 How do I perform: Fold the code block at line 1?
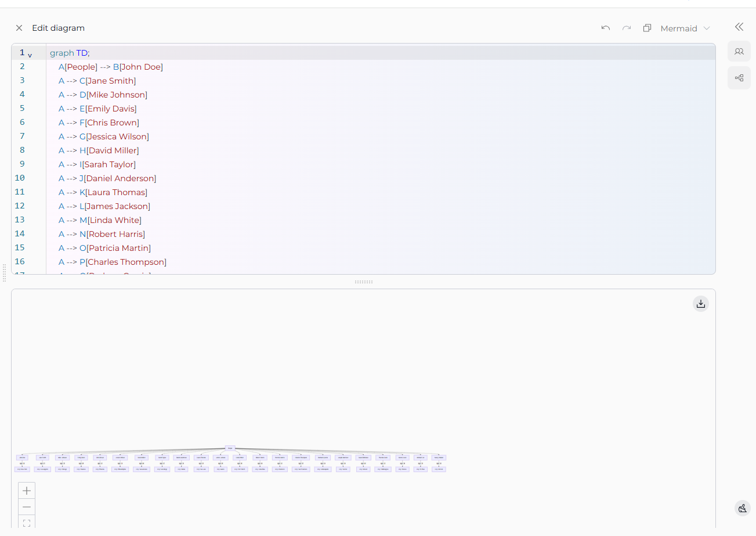click(x=30, y=55)
